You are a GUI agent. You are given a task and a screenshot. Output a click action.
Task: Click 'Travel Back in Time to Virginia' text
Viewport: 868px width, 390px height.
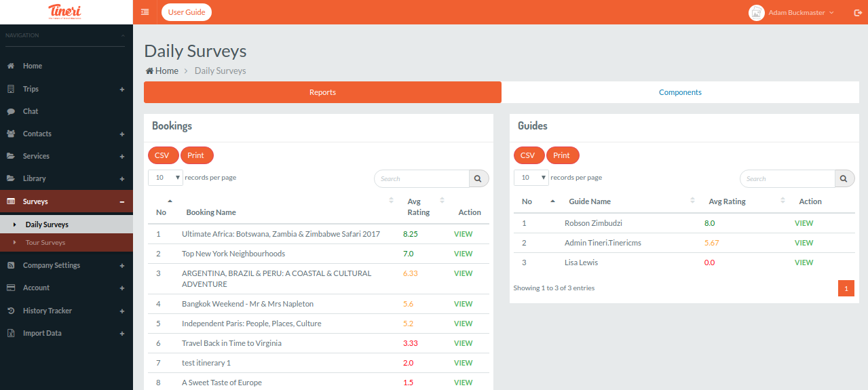pos(231,343)
